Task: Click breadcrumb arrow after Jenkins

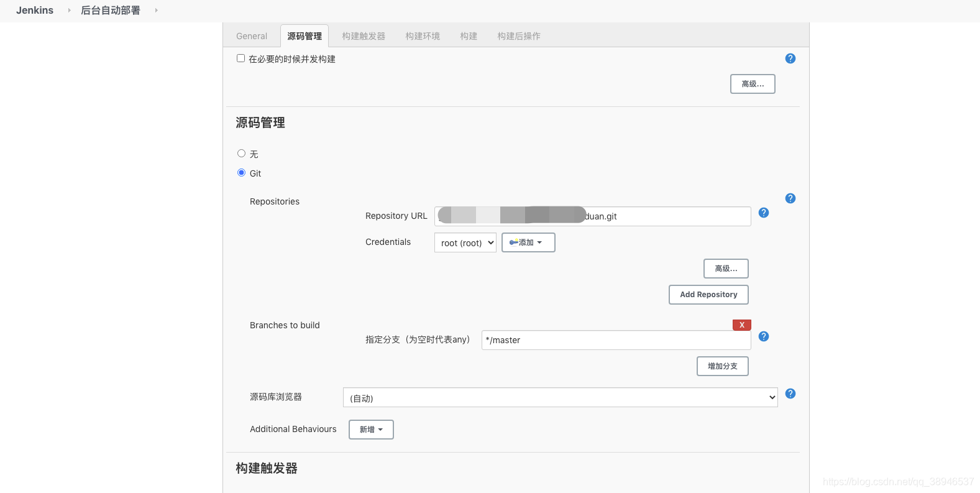Action: [x=69, y=11]
